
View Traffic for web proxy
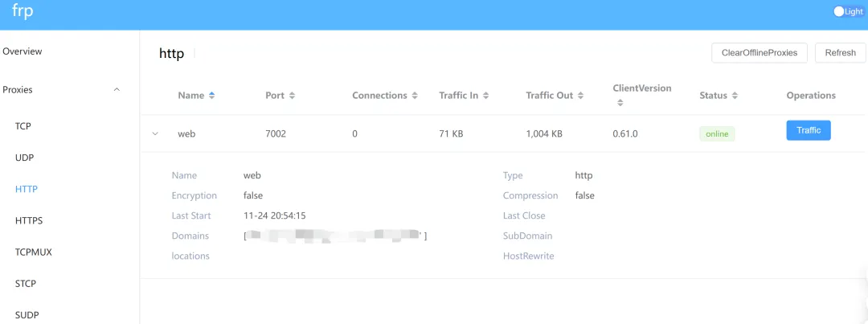tap(808, 130)
